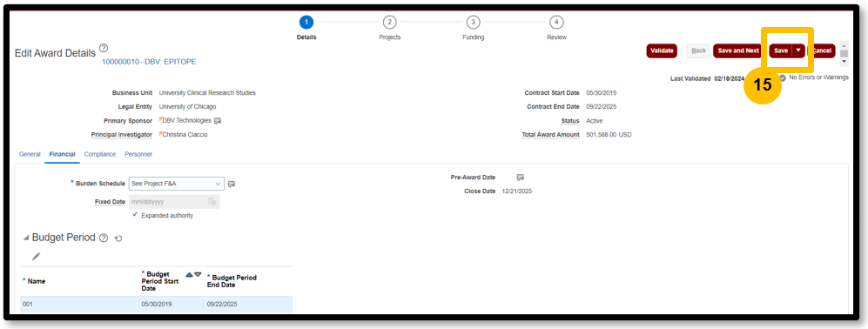The width and height of the screenshot is (868, 329).
Task: Click Cancel button
Action: pos(822,50)
